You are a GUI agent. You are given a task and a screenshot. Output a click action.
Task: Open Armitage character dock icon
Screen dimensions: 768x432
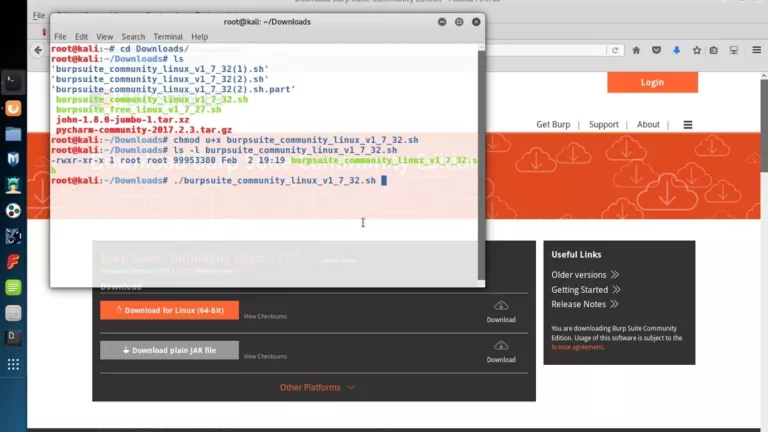click(13, 185)
